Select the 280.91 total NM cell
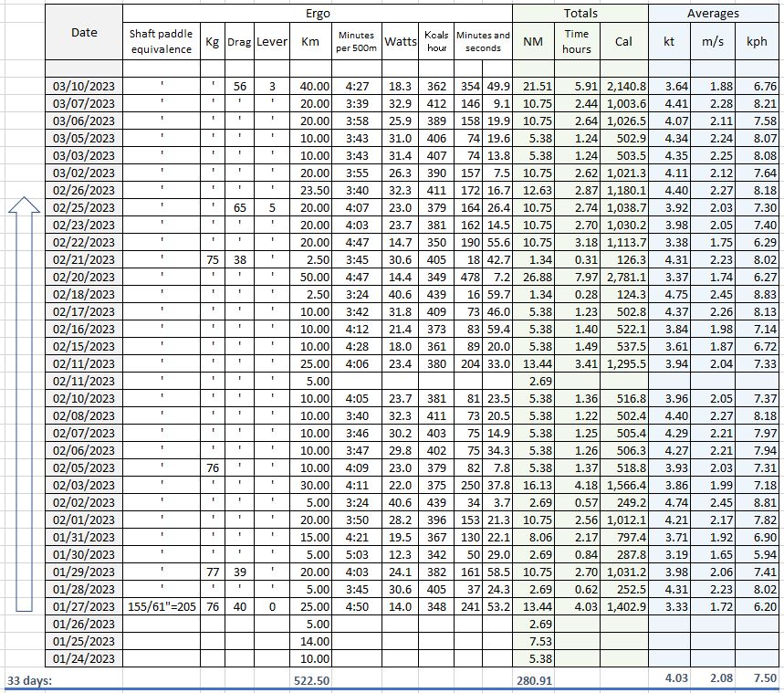Screen dimensions: 784x693 (533, 680)
